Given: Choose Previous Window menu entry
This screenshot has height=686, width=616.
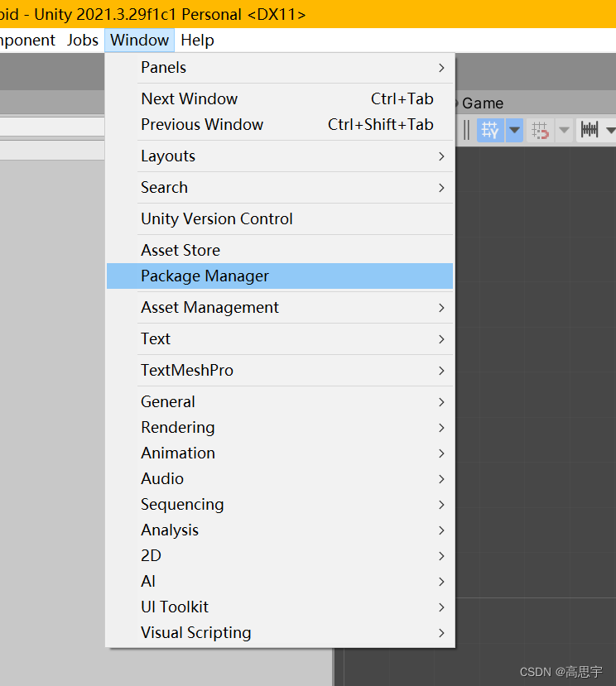Looking at the screenshot, I should (280, 125).
